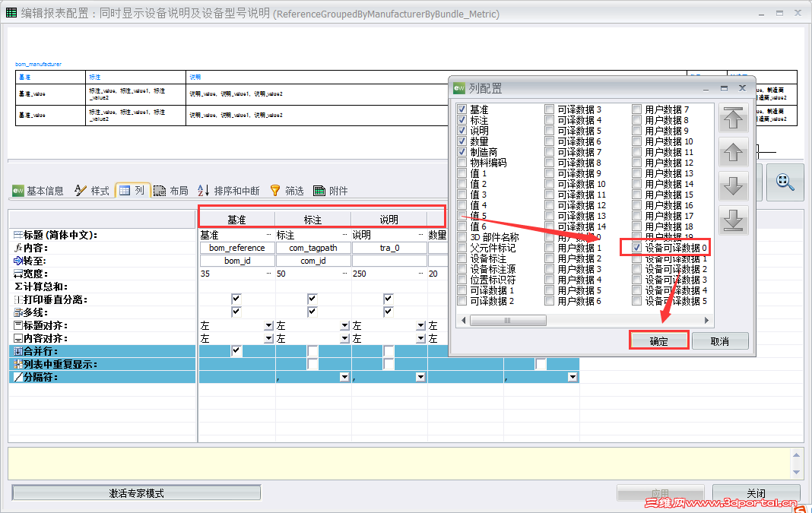This screenshot has height=513, width=812.
Task: Move column to top using double-up arrow icon
Action: (733, 118)
